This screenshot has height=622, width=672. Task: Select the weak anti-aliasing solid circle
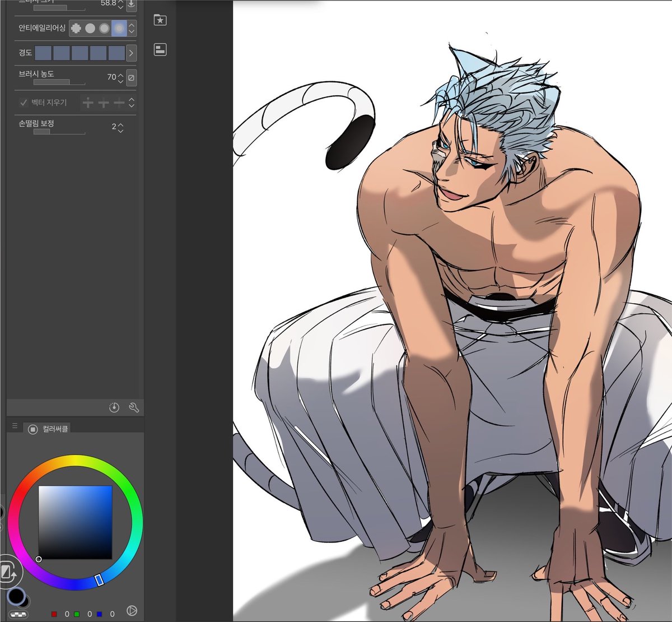[90, 28]
